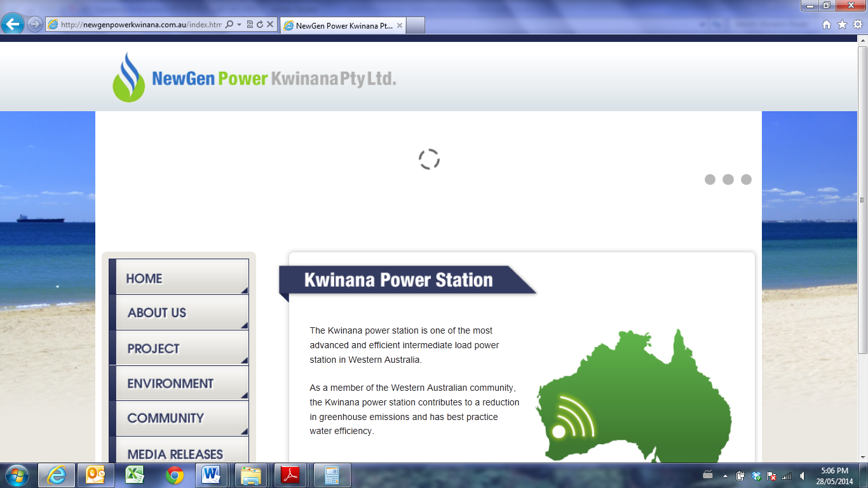The width and height of the screenshot is (868, 488).
Task: Open Dropbox from the system tray
Action: pyautogui.click(x=756, y=476)
